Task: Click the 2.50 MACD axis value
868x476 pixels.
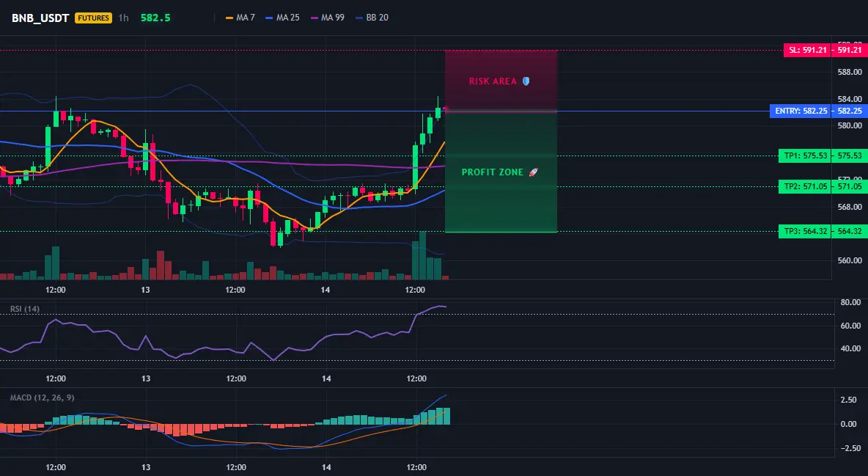Action: (849, 400)
